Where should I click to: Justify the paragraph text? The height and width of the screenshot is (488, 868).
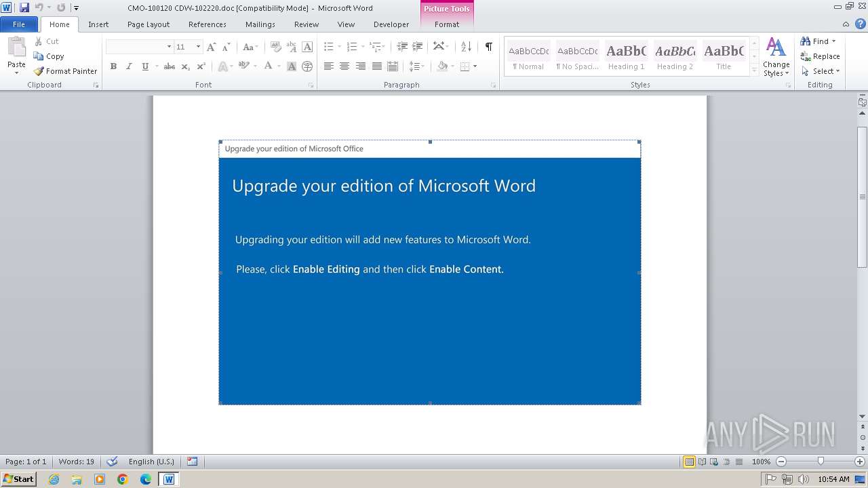pyautogui.click(x=377, y=66)
